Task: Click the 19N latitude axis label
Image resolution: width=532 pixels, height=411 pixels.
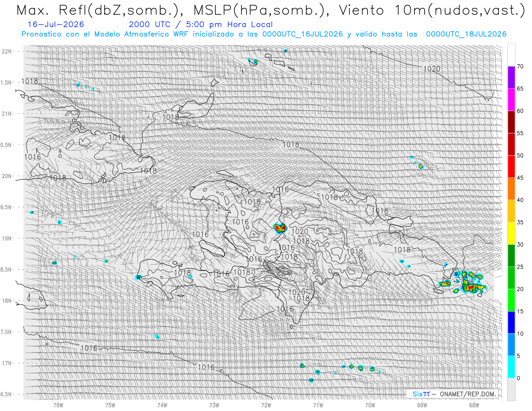Action: [8, 239]
